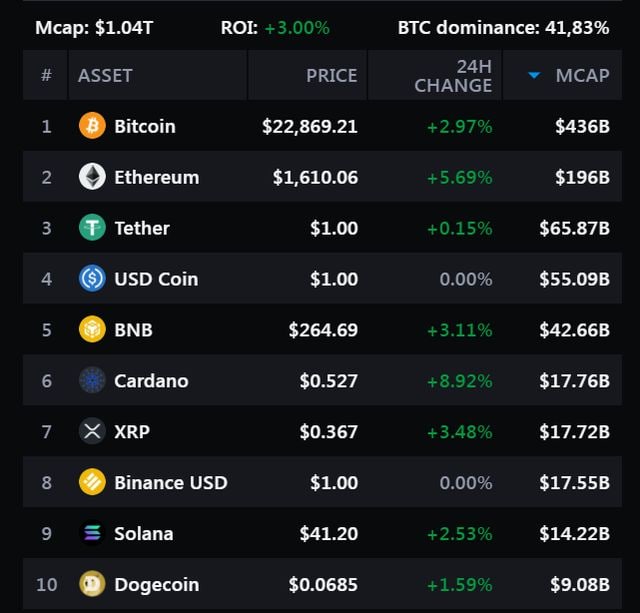
Task: Select the Solana price value $41.20
Action: pyautogui.click(x=328, y=533)
